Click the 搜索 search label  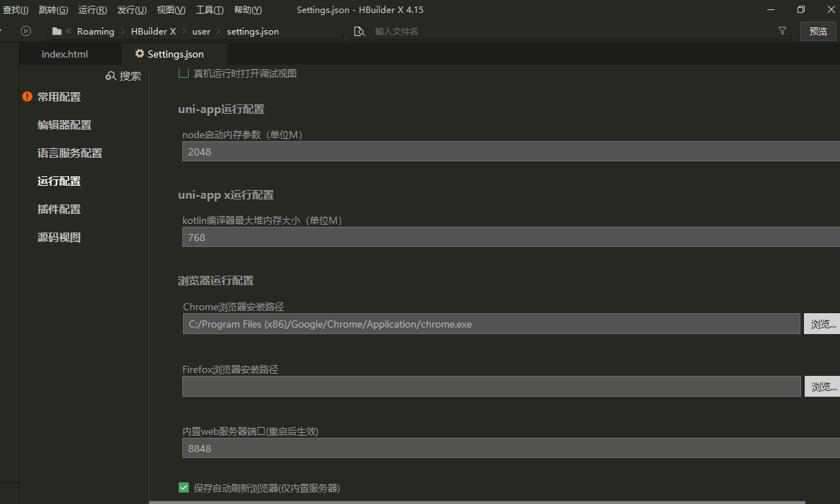[130, 76]
